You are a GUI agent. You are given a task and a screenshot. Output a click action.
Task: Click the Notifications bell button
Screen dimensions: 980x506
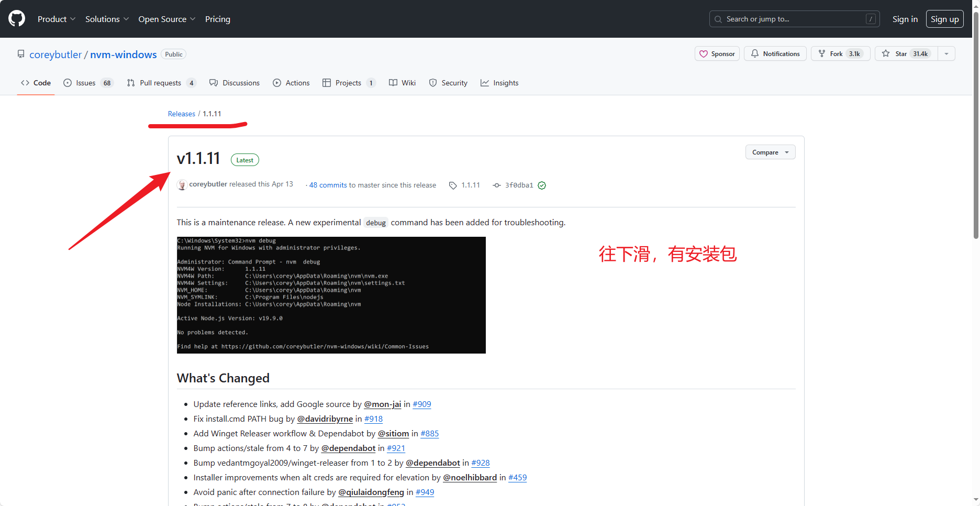[x=775, y=53]
